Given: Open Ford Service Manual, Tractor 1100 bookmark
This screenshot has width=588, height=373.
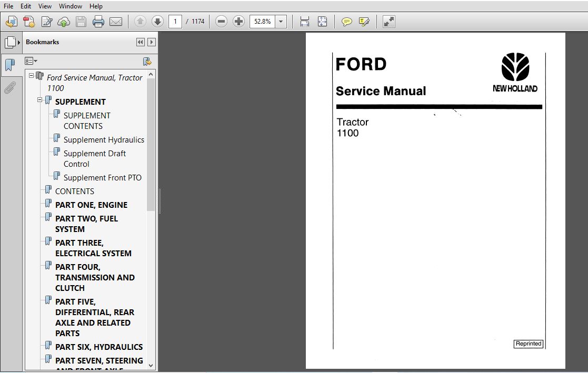Looking at the screenshot, I should (95, 83).
